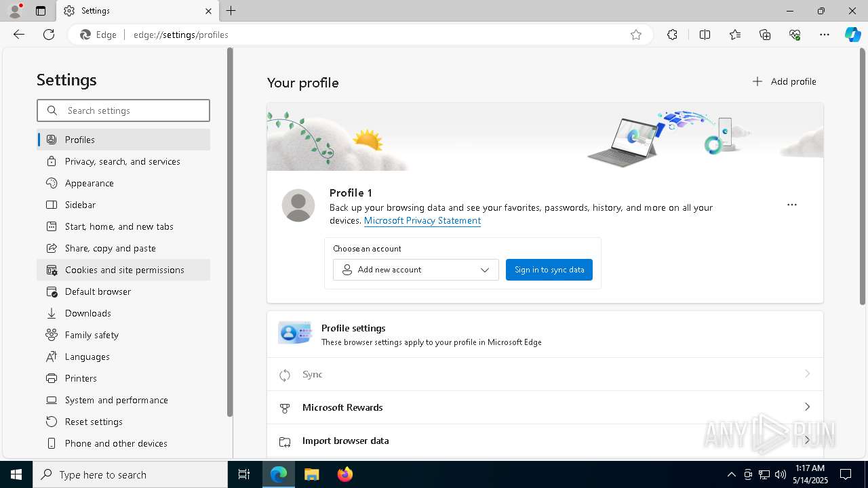Open Phone and other devices section
The image size is (868, 488).
(123, 443)
